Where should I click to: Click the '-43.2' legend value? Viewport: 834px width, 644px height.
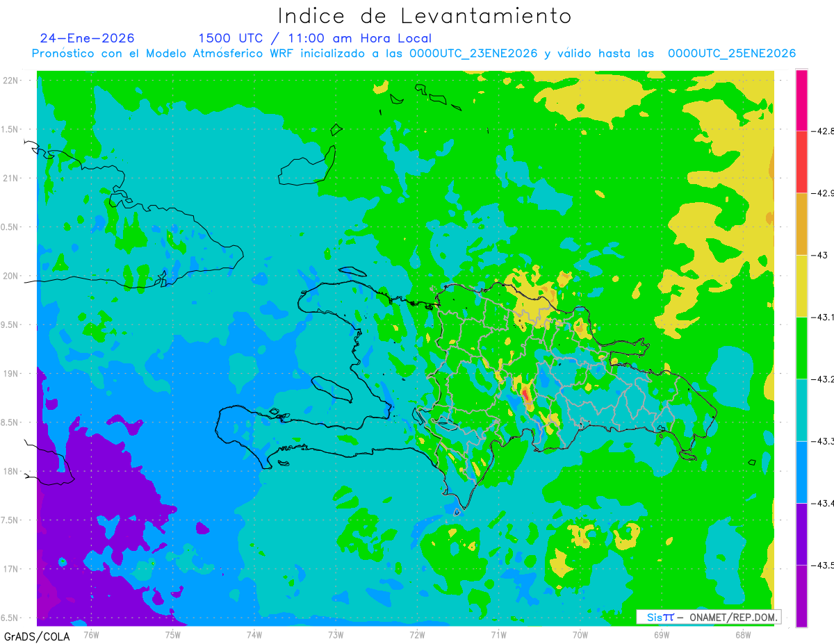(823, 379)
